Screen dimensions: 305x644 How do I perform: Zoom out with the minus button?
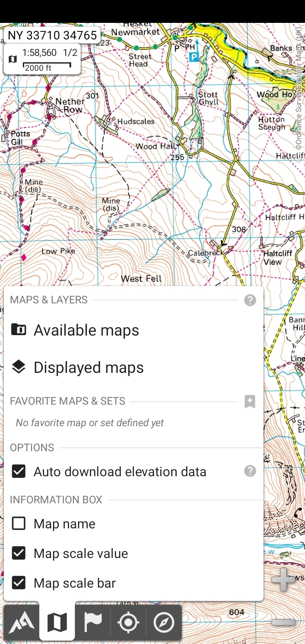click(283, 622)
